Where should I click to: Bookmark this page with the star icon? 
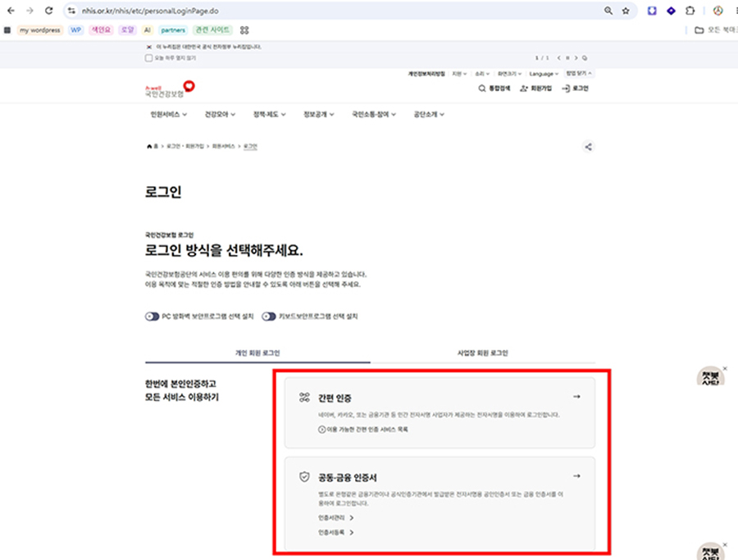point(626,11)
